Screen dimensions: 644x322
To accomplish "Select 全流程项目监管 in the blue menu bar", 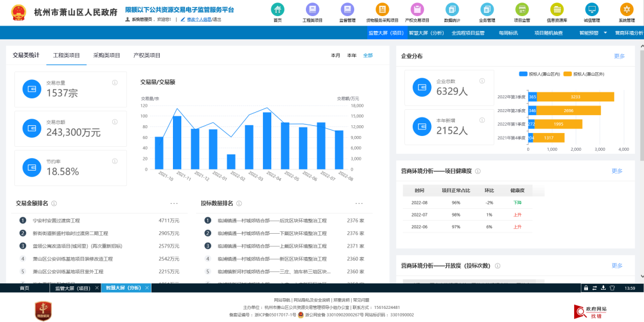I will point(468,33).
